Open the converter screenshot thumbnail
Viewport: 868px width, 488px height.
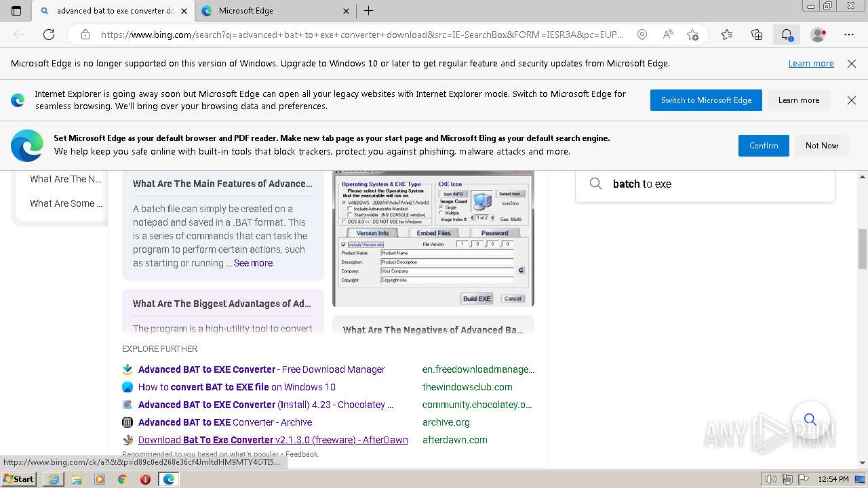click(x=433, y=239)
